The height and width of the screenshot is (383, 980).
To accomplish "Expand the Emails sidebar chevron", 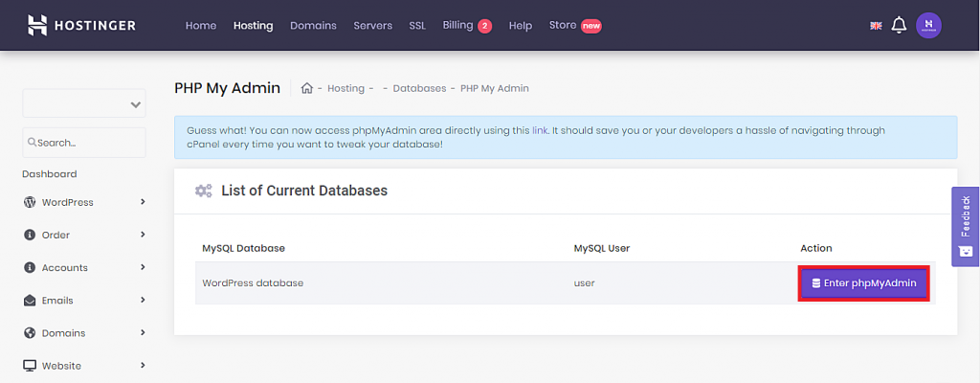I will coord(143,300).
